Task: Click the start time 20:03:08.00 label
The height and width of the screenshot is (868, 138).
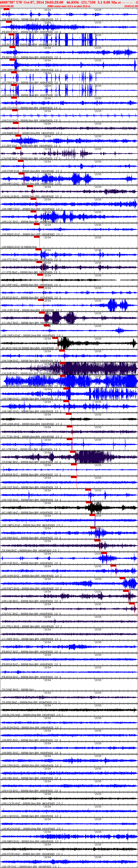Action: click(x=7, y=6)
